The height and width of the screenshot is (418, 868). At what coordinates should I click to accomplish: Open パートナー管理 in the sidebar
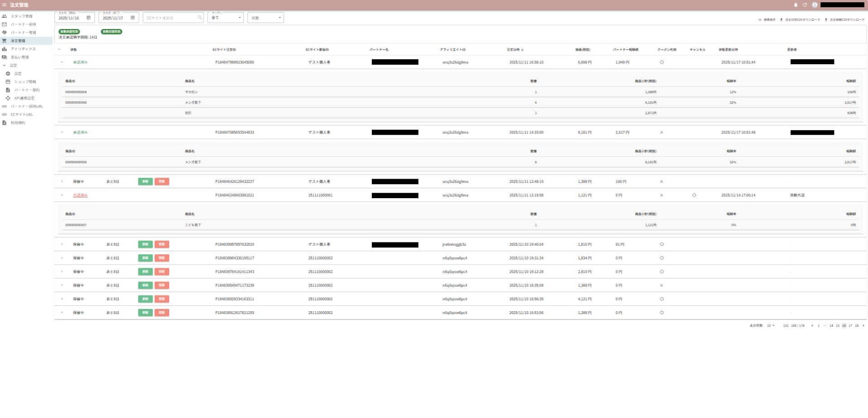(23, 33)
